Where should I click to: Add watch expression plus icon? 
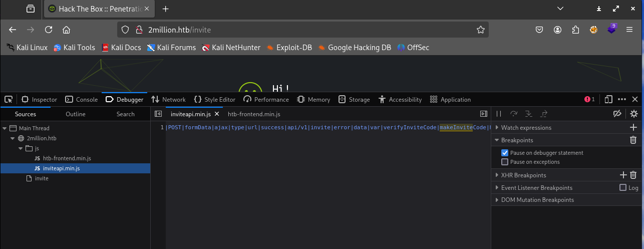tap(633, 128)
